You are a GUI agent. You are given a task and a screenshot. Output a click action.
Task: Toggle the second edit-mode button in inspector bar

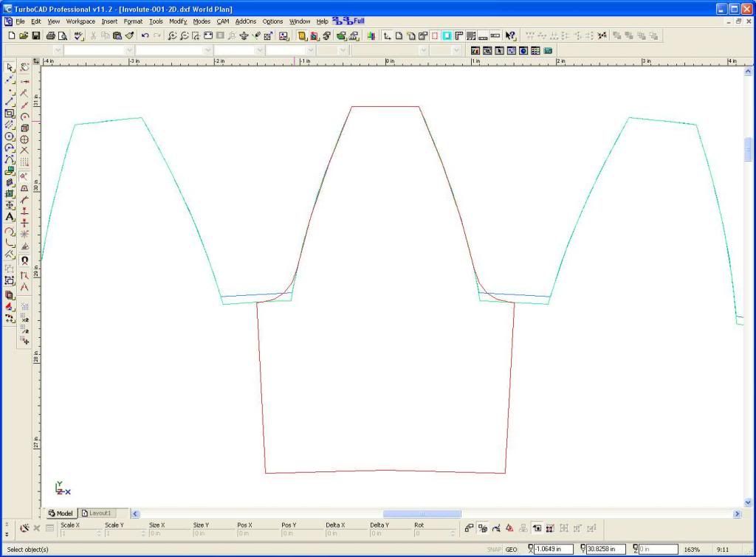[483, 528]
